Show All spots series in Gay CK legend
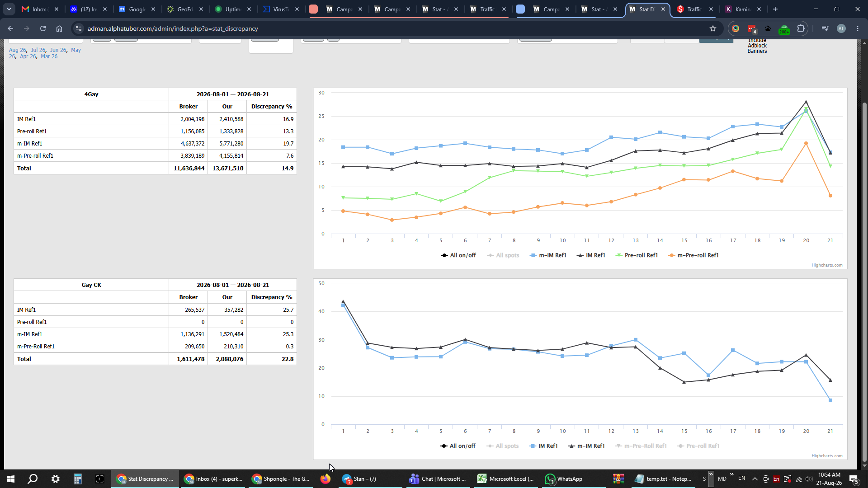 click(x=502, y=446)
